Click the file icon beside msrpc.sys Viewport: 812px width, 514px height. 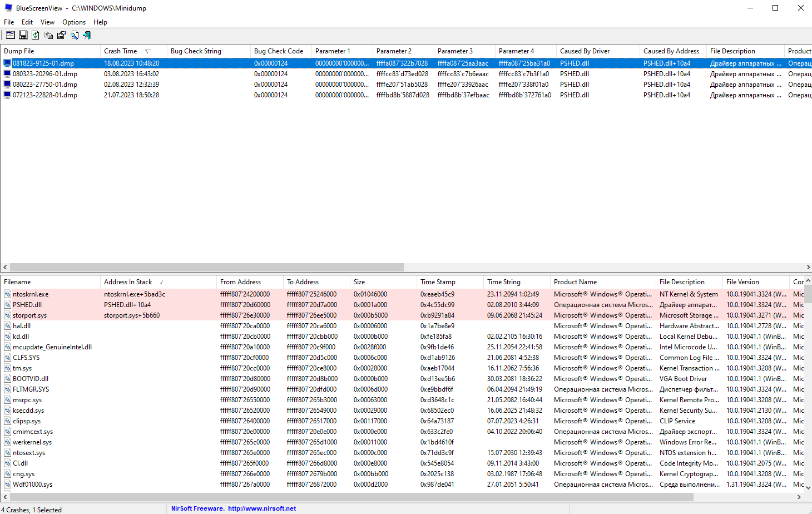tap(8, 400)
